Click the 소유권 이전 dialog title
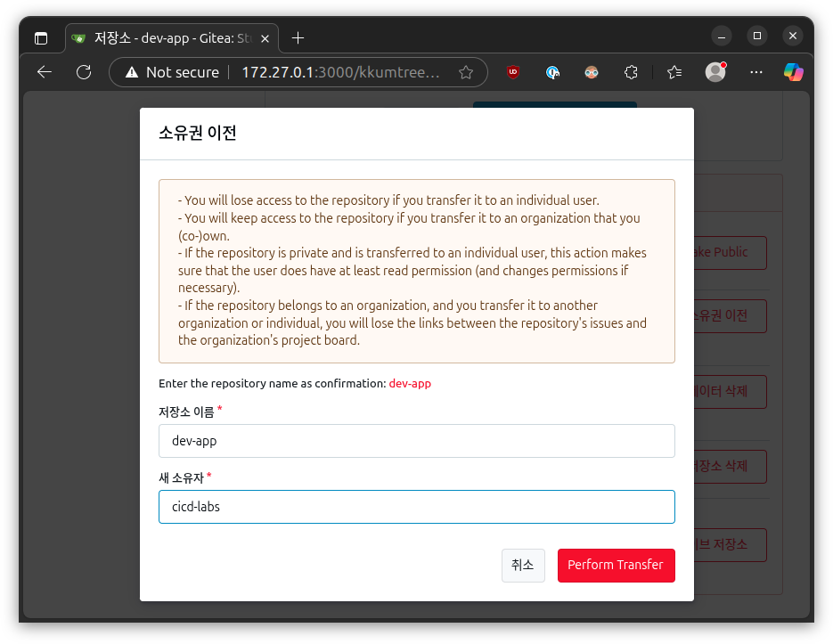833x644 pixels. [x=198, y=133]
